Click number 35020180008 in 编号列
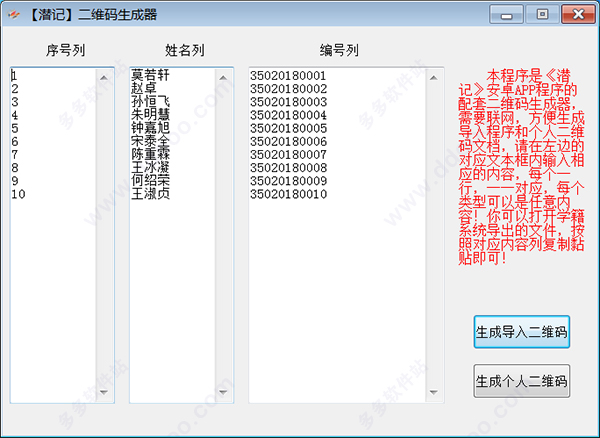 pos(289,168)
